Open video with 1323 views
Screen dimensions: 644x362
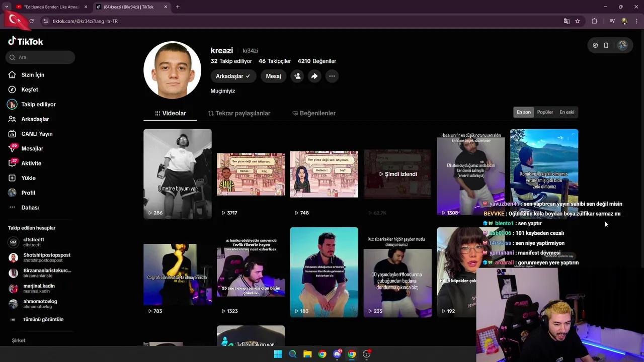(251, 272)
